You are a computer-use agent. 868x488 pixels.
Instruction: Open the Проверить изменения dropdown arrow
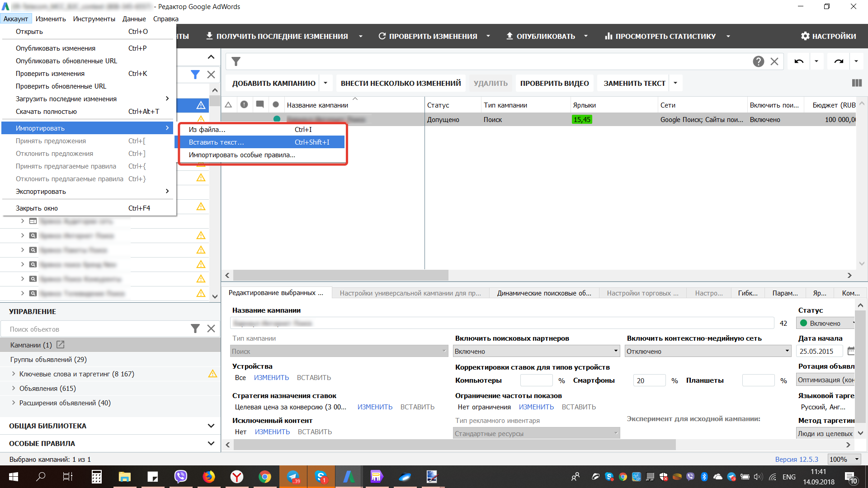[488, 36]
